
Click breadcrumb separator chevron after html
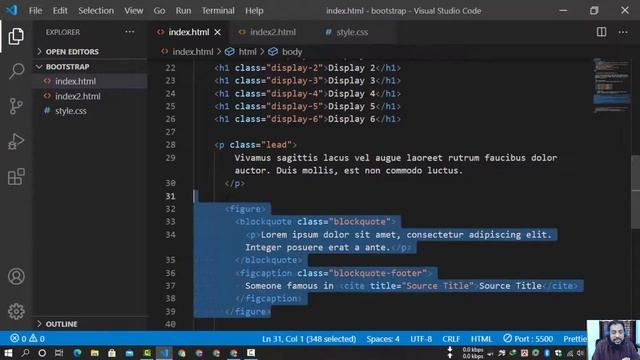pyautogui.click(x=262, y=52)
